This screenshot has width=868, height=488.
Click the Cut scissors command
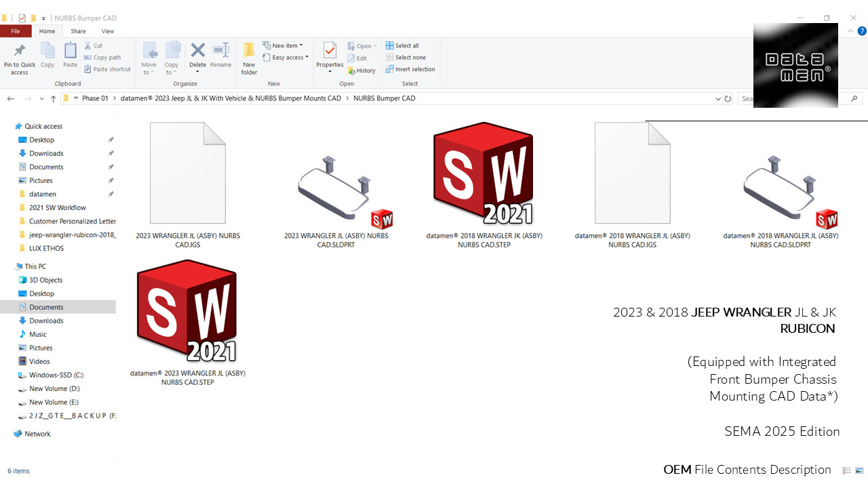coord(93,45)
